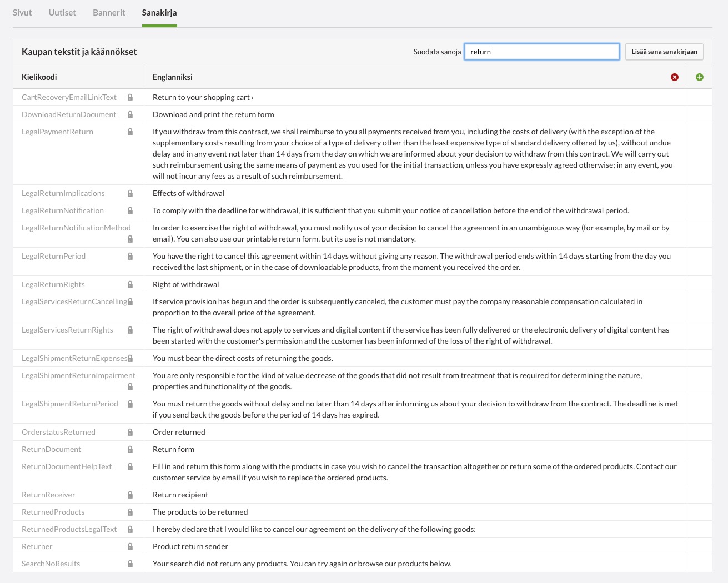728x583 pixels.
Task: Click lock icon next to LegalShipmentReturnPeriod
Action: [130, 404]
